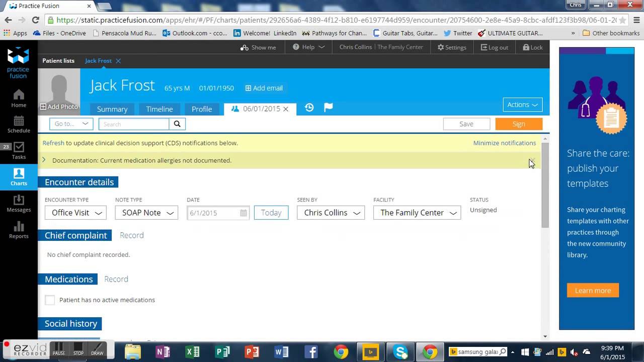Click the Save button
The image size is (644, 362).
pyautogui.click(x=466, y=124)
